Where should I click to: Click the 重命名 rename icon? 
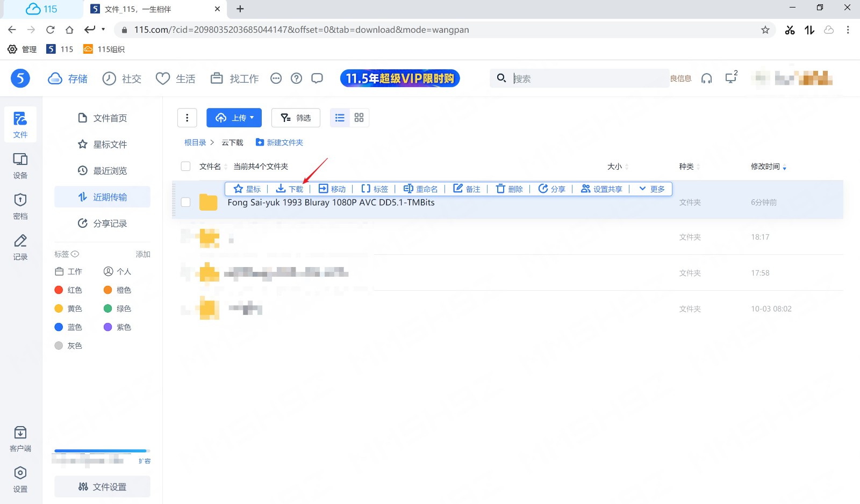click(408, 189)
